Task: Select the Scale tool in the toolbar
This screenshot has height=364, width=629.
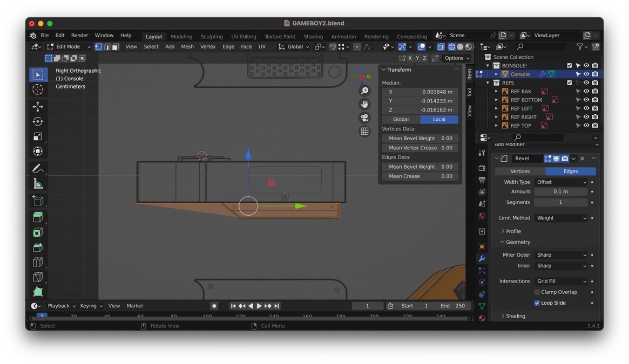Action: pos(38,136)
